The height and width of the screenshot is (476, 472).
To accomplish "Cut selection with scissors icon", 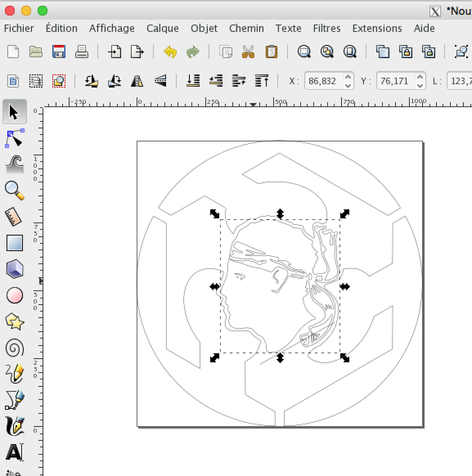I will click(x=248, y=52).
